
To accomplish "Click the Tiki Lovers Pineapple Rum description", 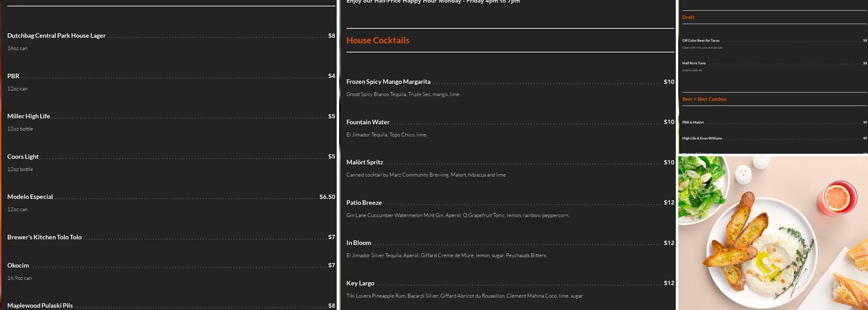I will pos(465,296).
